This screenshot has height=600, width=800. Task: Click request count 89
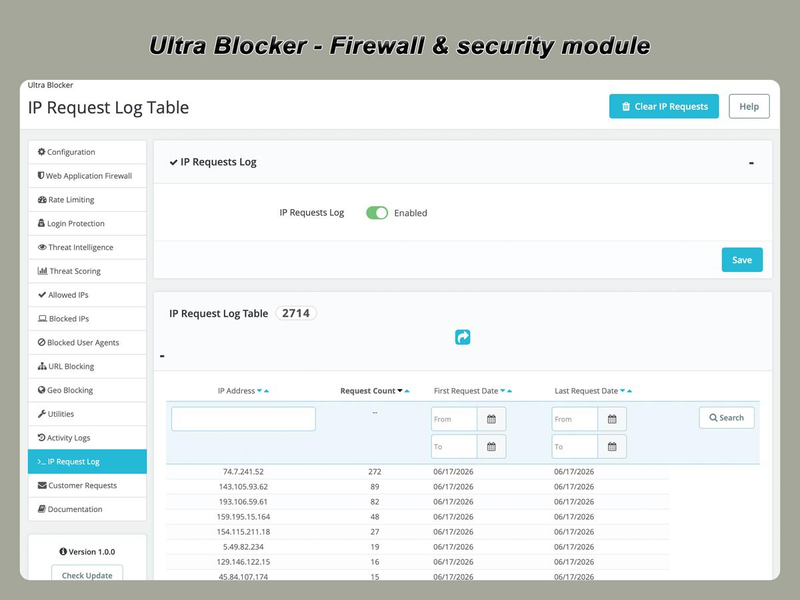pyautogui.click(x=374, y=487)
